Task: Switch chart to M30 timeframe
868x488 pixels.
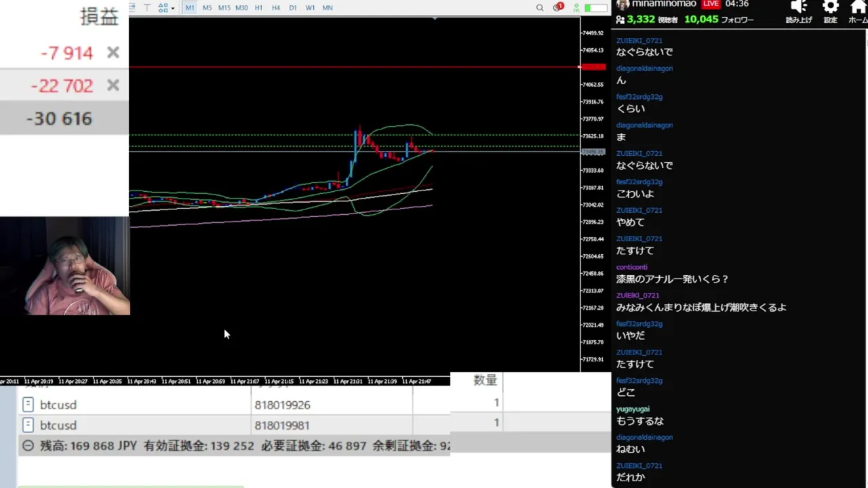Action: [x=241, y=7]
